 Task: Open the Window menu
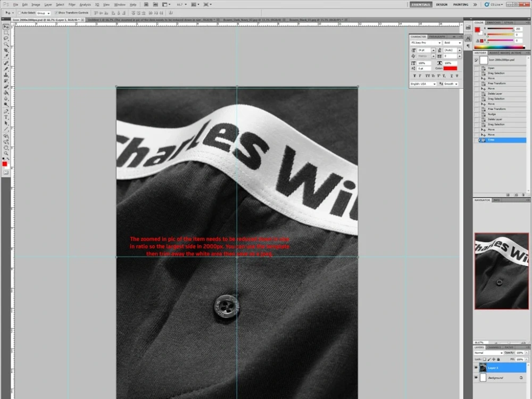click(x=119, y=5)
